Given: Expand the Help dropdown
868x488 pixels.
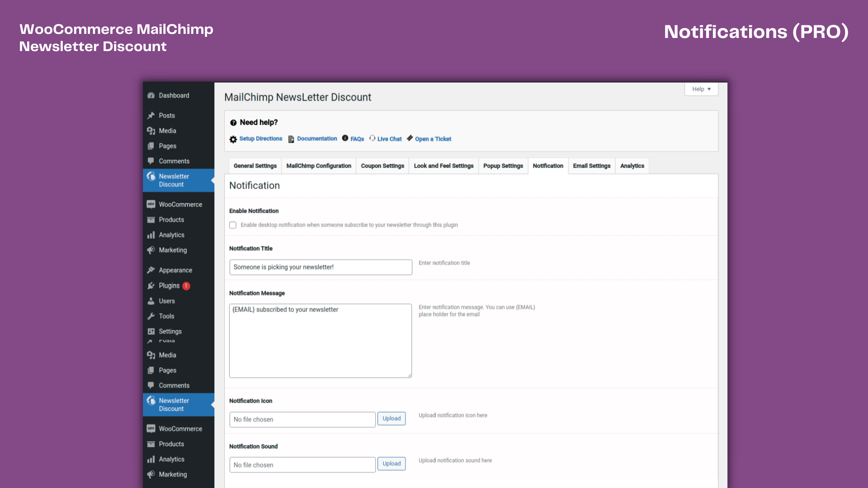Looking at the screenshot, I should point(701,89).
